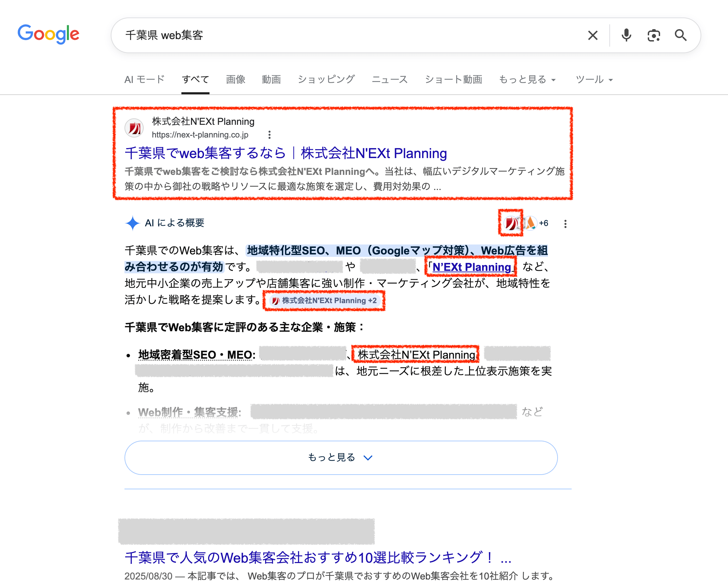The width and height of the screenshot is (728, 585).
Task: Click the +6 source icons in AI overview
Action: click(543, 223)
